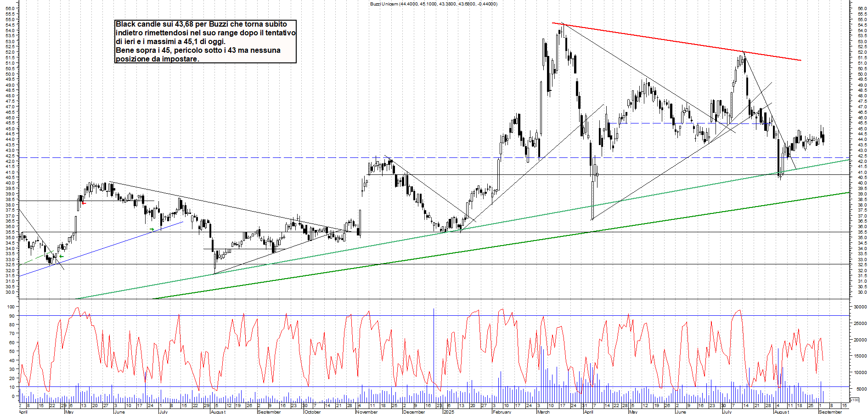Click the tallest blue volume spike in late December
Image resolution: width=868 pixels, height=414 pixels.
coord(434,355)
